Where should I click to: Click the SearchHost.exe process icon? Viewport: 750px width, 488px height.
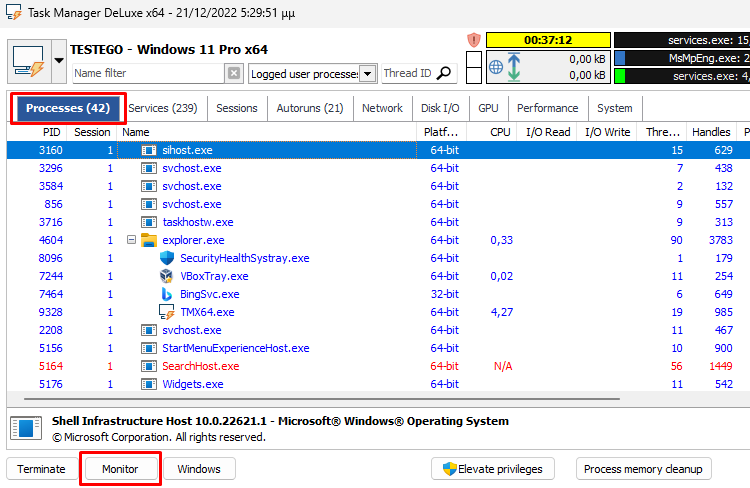point(149,366)
